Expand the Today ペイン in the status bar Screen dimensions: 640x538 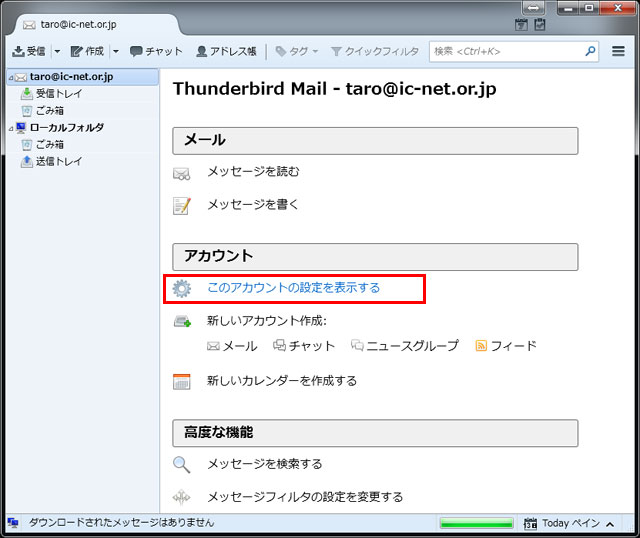click(x=610, y=523)
